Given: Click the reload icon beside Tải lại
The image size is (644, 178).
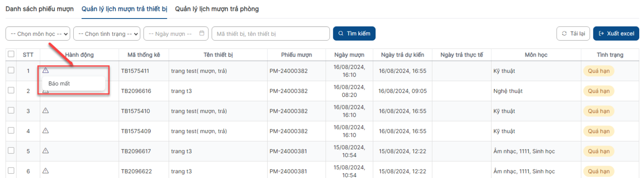Looking at the screenshot, I should coord(564,33).
